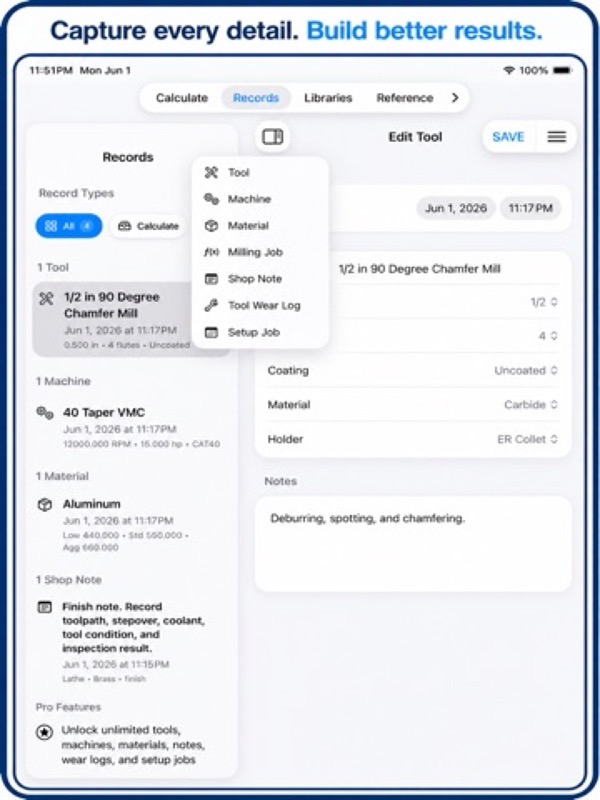Choose Material from the new record menu

coord(260,226)
